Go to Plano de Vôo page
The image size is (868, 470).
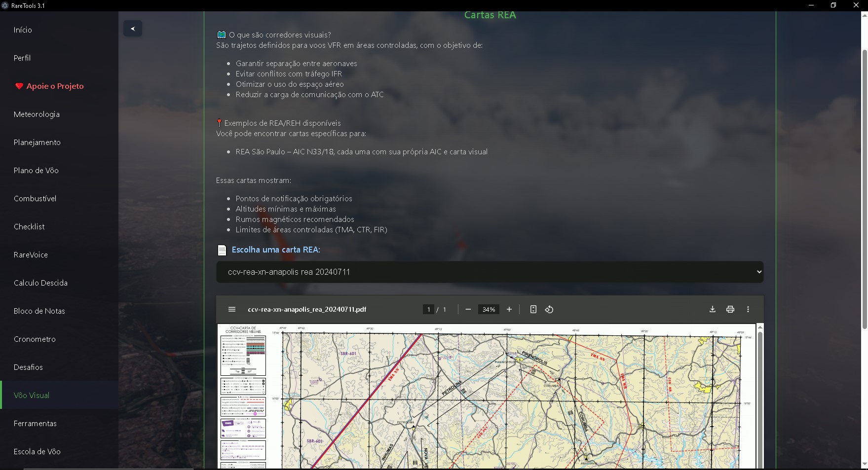(x=36, y=170)
